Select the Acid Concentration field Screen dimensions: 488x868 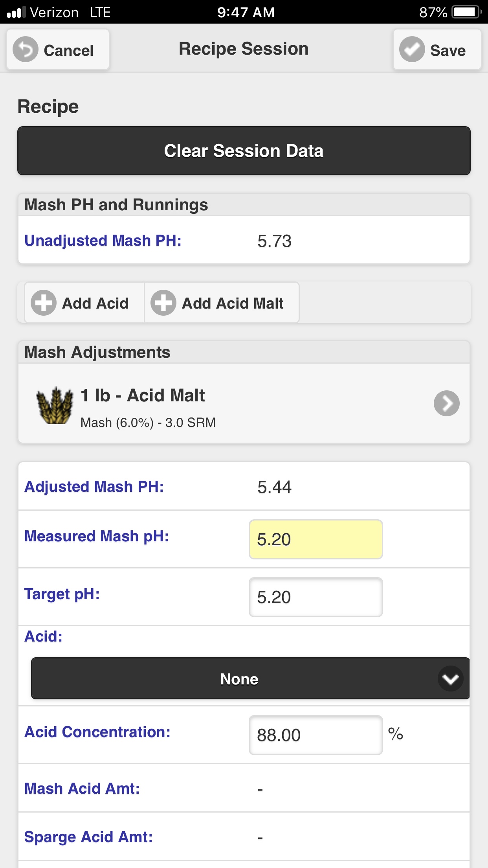[316, 735]
